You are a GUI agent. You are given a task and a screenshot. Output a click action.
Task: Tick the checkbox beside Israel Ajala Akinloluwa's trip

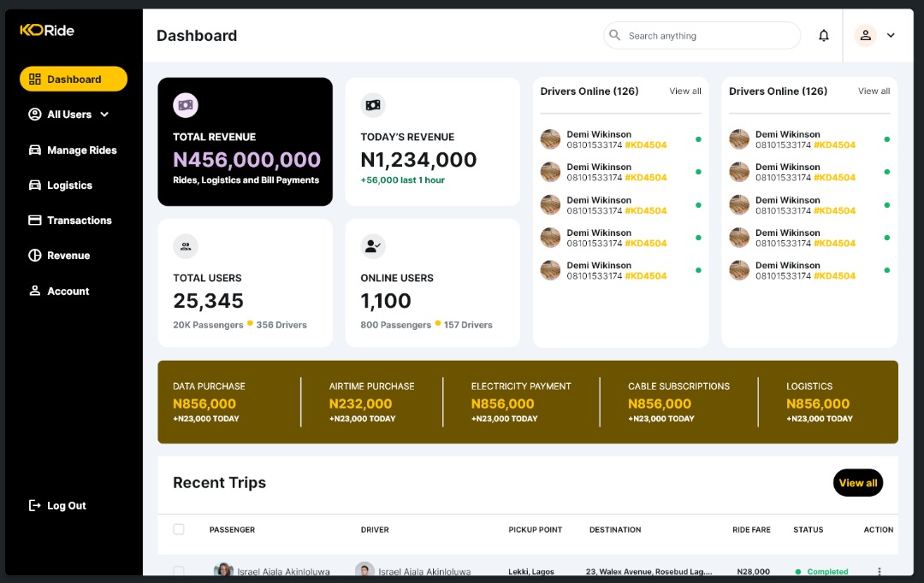point(179,571)
